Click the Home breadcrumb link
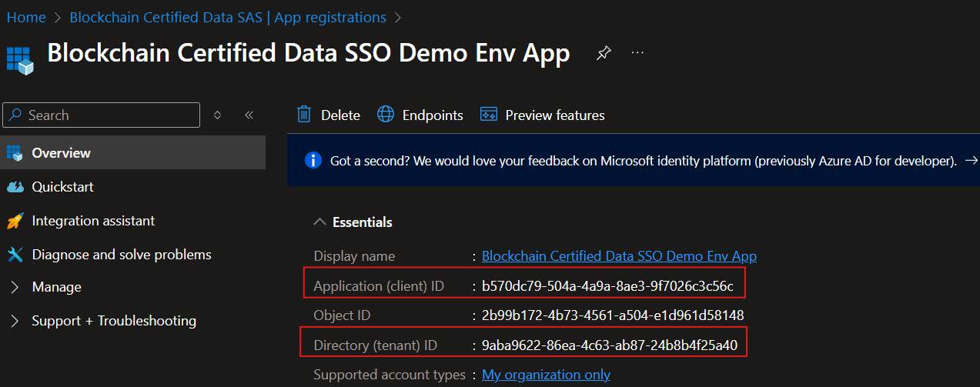This screenshot has width=980, height=387. pyautogui.click(x=26, y=17)
